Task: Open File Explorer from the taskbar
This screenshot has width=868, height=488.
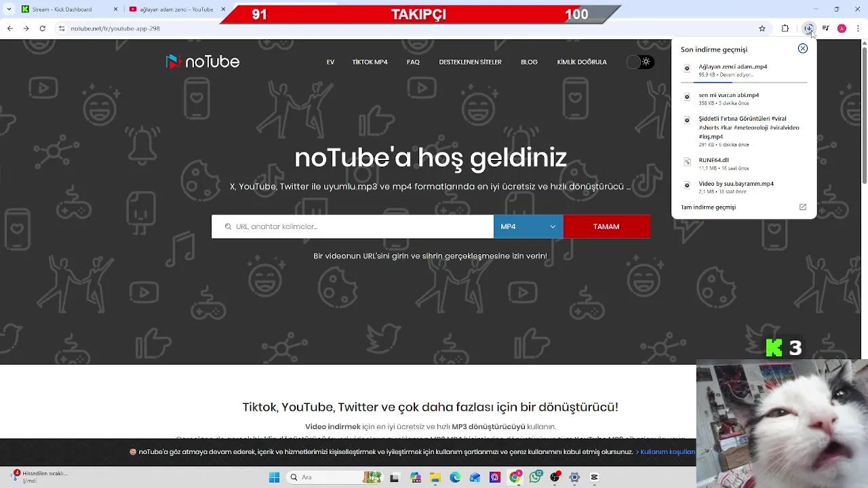Action: pos(435,477)
